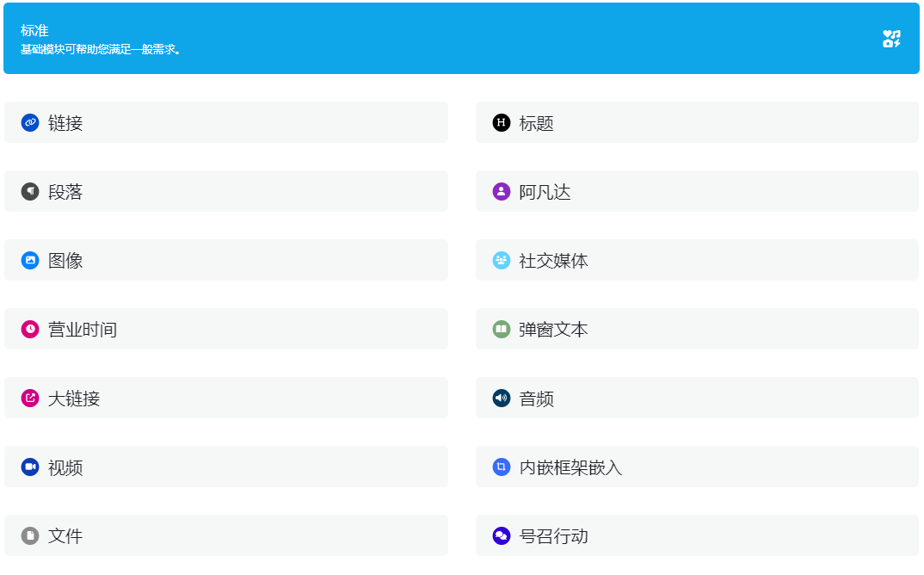Click the social media people icon
The height and width of the screenshot is (575, 924).
502,261
